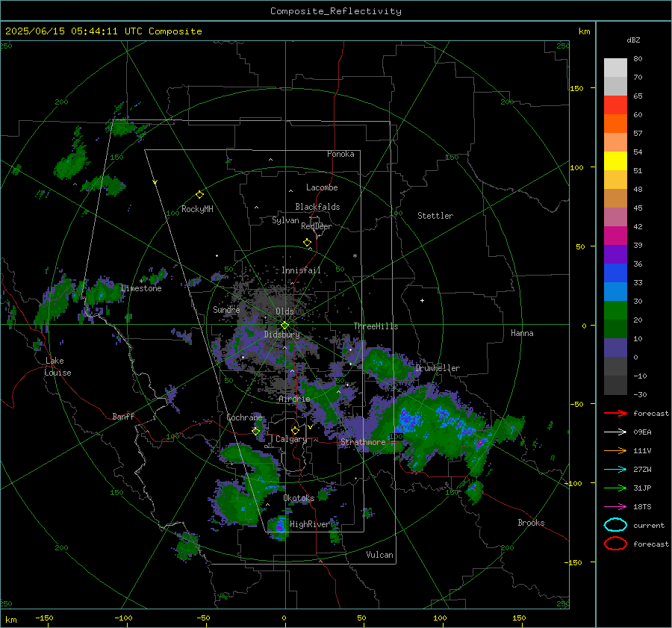Click the cyan current ellipse legend icon
The image size is (672, 628).
(615, 525)
